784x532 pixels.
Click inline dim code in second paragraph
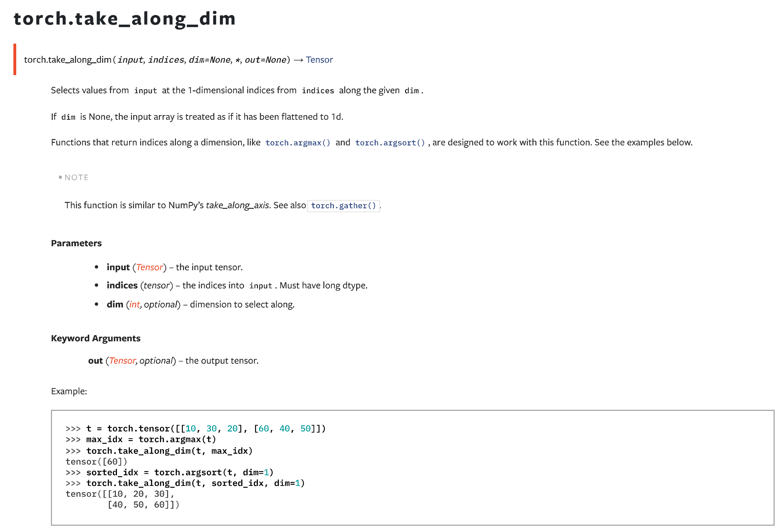click(x=68, y=117)
